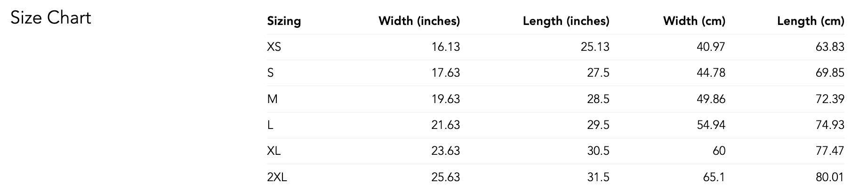This screenshot has height=192, width=868.
Task: Click the Width (inches) column header
Action: (419, 21)
